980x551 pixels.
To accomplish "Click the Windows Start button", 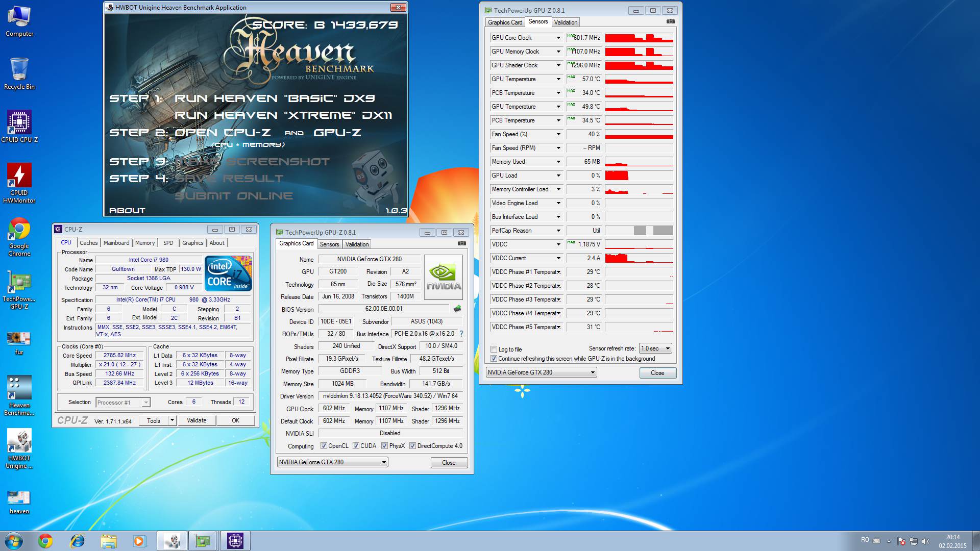I will pyautogui.click(x=14, y=541).
